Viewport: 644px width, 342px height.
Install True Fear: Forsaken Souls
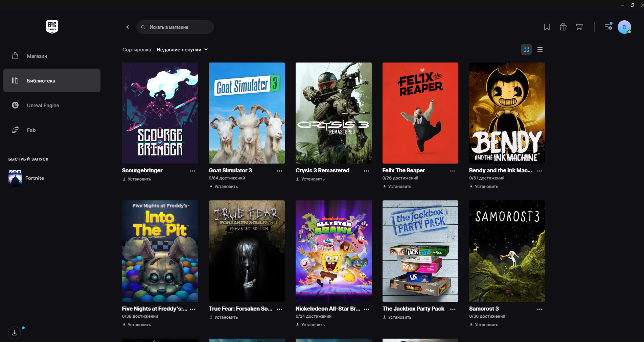[x=224, y=317]
